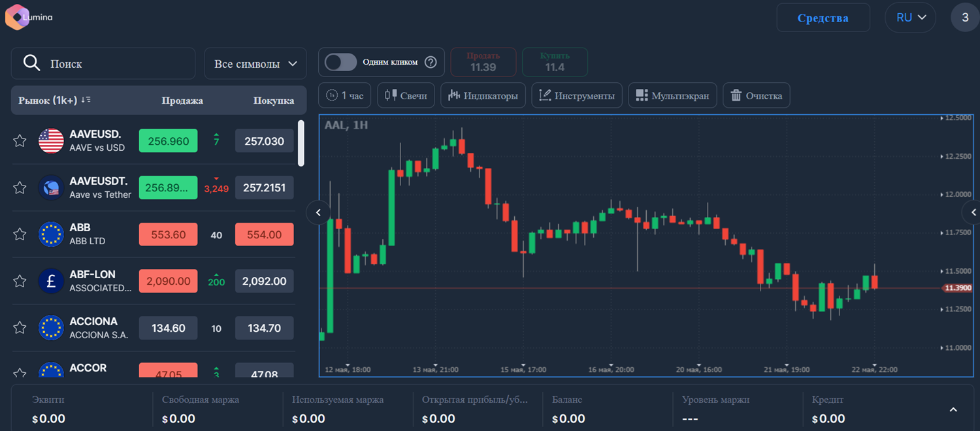Screen dimensions: 980x431
Task: Favorite AAVEUSD. with its star icon
Action: click(20, 140)
